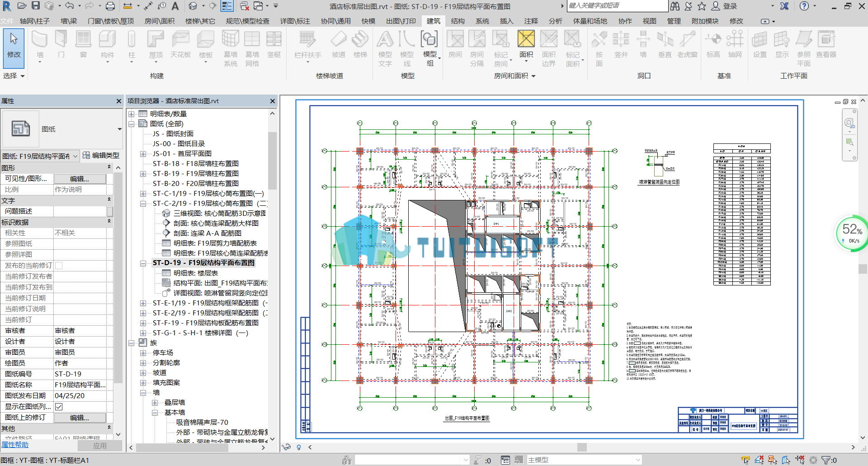Click the 竖井 (Shaft) opening icon

[x=621, y=40]
